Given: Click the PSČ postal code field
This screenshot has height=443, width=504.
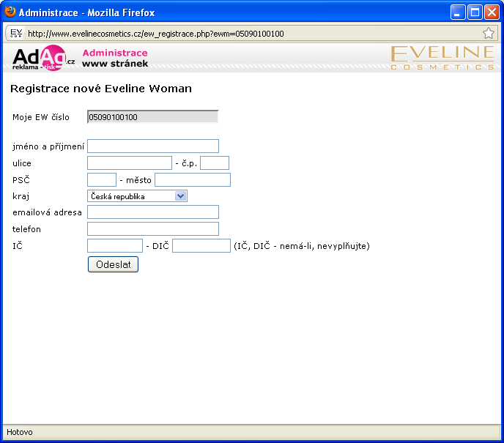Looking at the screenshot, I should (102, 179).
